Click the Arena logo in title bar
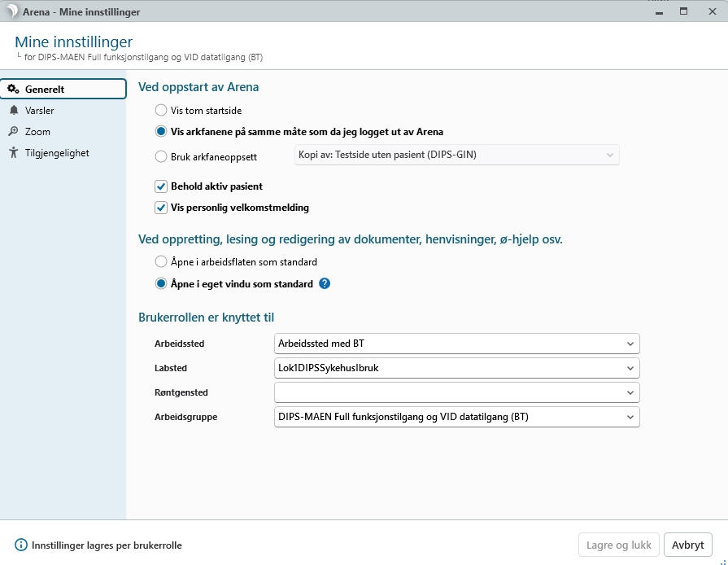Image resolution: width=728 pixels, height=565 pixels. [12, 11]
